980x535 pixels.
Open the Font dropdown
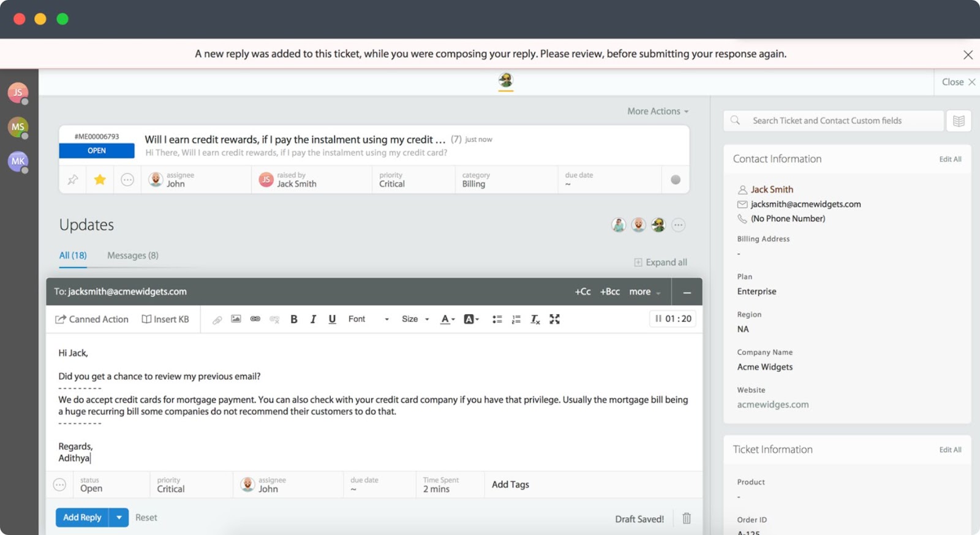(369, 319)
